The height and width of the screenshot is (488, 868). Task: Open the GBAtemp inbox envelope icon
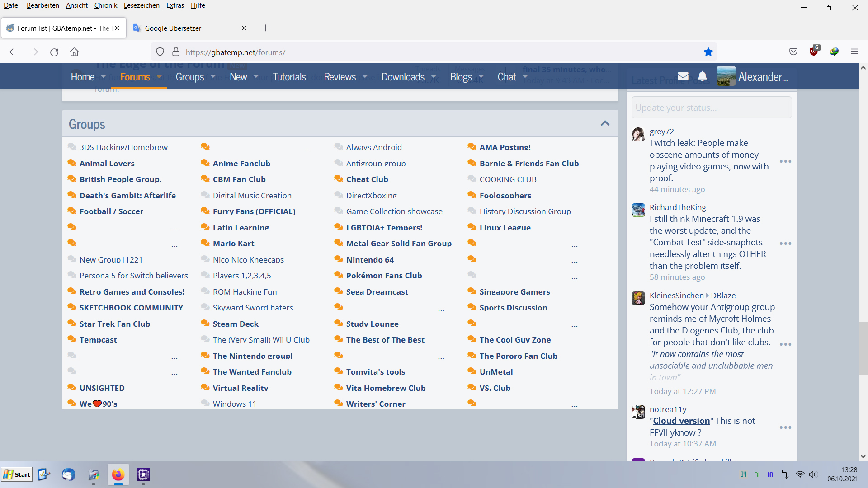(x=683, y=76)
